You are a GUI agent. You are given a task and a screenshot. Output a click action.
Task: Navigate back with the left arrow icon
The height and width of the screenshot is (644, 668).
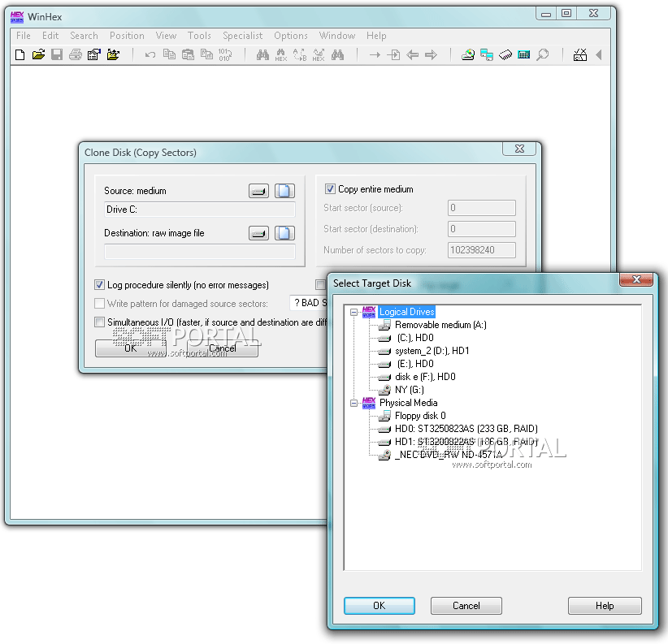coord(412,55)
